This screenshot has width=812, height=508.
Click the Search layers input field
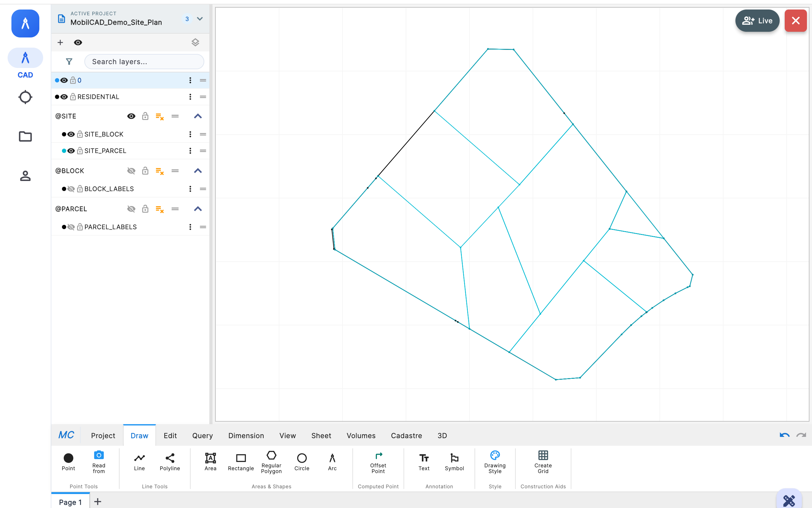click(x=144, y=62)
